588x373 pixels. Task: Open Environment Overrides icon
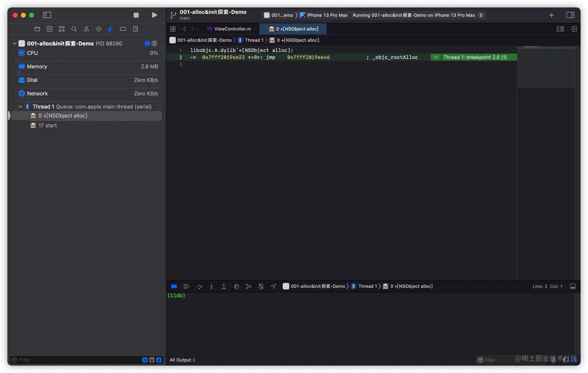[261, 286]
